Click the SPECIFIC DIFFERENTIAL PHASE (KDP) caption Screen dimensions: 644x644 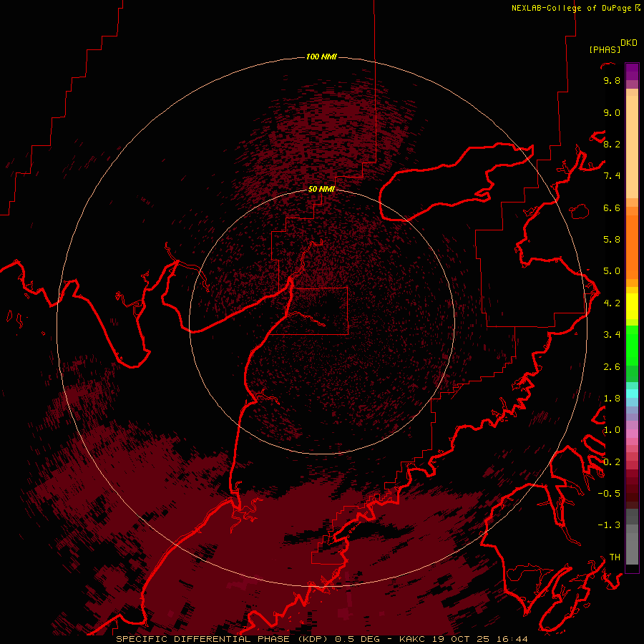pyautogui.click(x=224, y=639)
